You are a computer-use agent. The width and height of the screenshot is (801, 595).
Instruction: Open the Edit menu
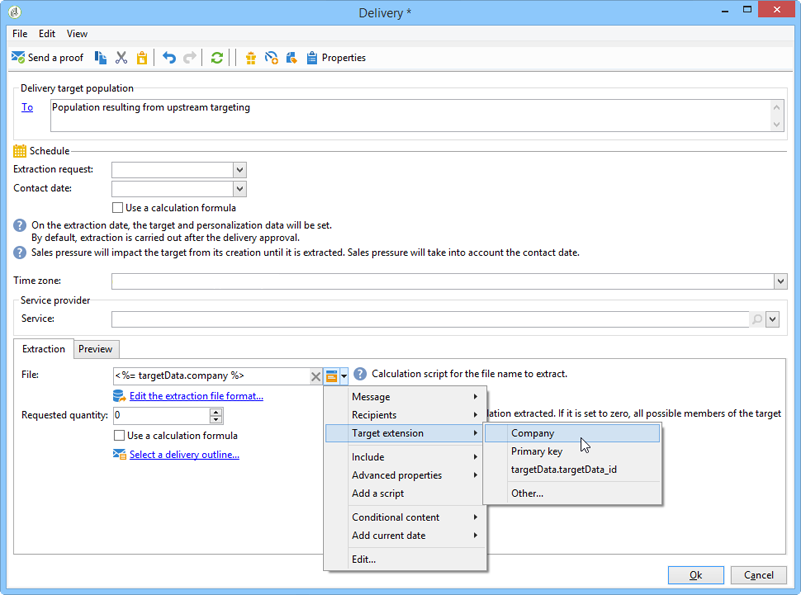click(47, 34)
